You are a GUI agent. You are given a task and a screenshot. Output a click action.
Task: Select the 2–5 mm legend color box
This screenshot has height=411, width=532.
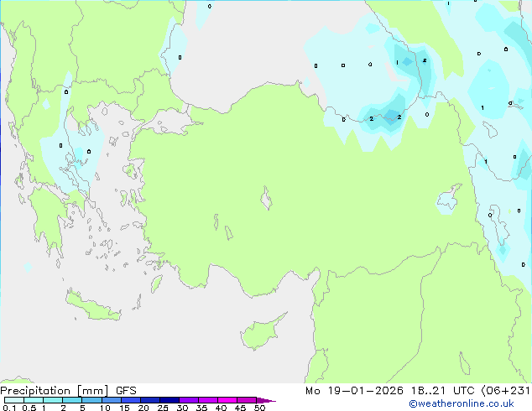point(72,400)
